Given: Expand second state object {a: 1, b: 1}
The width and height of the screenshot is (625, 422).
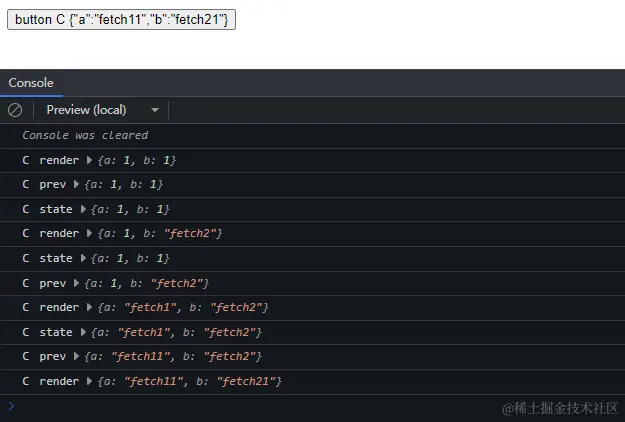Looking at the screenshot, I should pos(83,258).
